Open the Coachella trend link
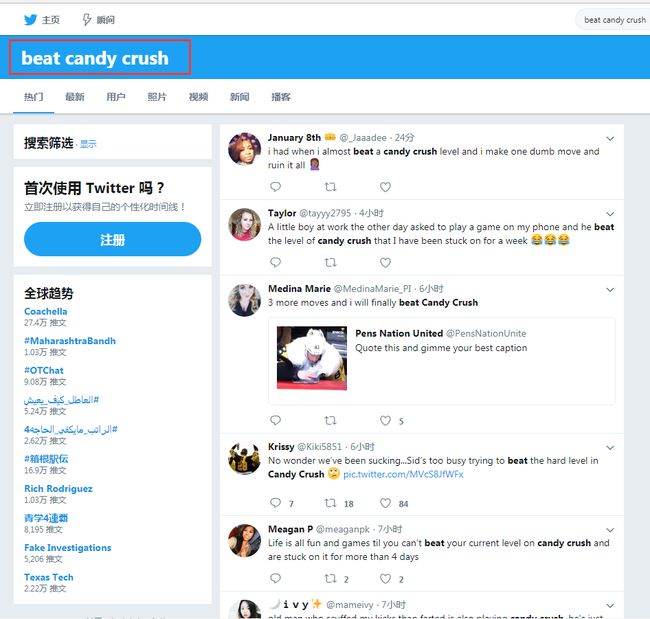Image resolution: width=650 pixels, height=619 pixels. [x=46, y=311]
